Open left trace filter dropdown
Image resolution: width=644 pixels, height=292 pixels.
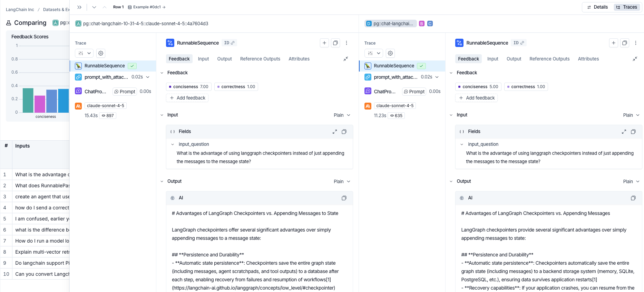(84, 53)
